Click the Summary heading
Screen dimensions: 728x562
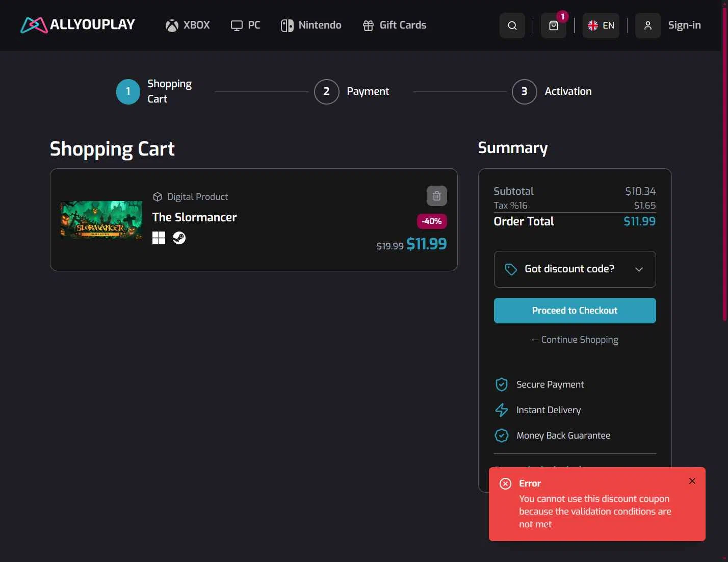coord(512,147)
